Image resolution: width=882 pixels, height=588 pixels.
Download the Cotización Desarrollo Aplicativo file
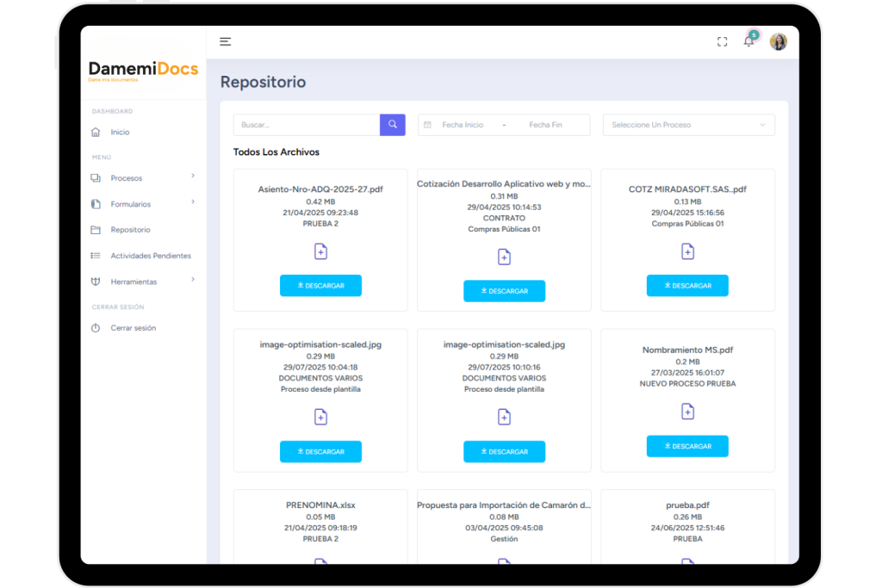click(x=504, y=291)
